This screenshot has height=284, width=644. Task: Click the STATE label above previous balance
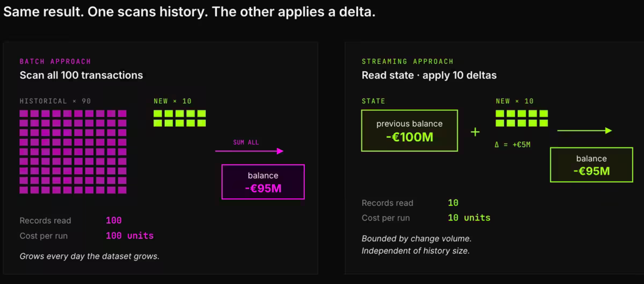(373, 101)
